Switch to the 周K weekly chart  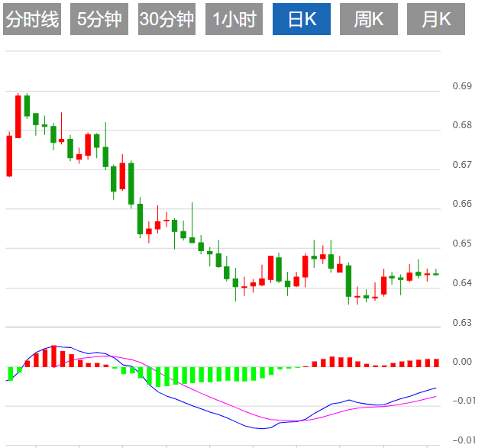(x=369, y=19)
